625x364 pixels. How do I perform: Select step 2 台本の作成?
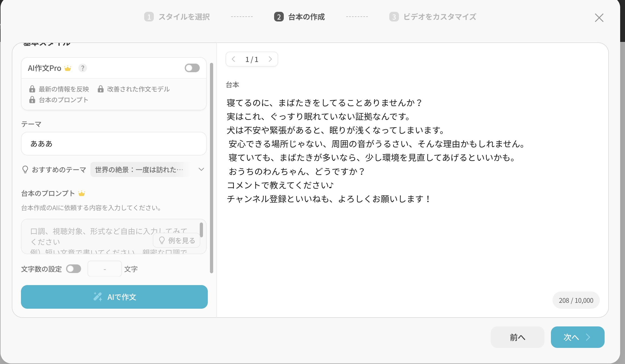(299, 17)
